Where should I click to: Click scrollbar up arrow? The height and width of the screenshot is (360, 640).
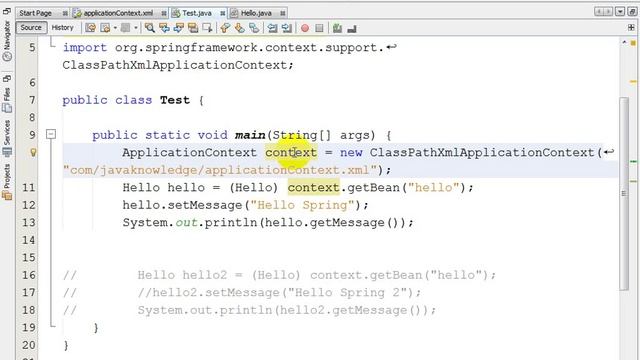pyautogui.click(x=624, y=42)
